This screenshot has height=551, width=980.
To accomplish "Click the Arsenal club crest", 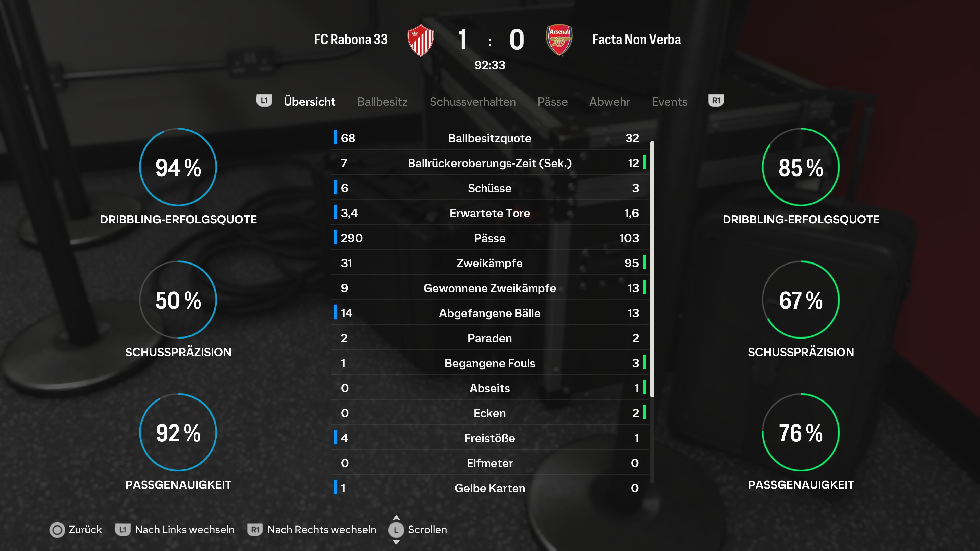I will pyautogui.click(x=559, y=40).
